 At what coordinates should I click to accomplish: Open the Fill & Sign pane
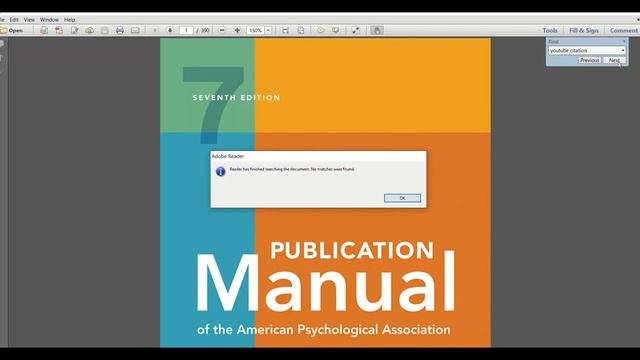coord(584,31)
